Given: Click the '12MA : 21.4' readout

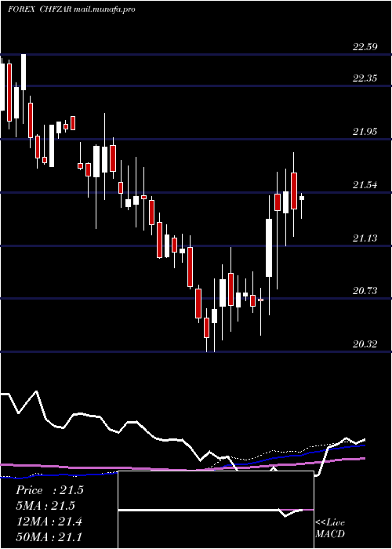Looking at the screenshot, I should click(49, 521).
